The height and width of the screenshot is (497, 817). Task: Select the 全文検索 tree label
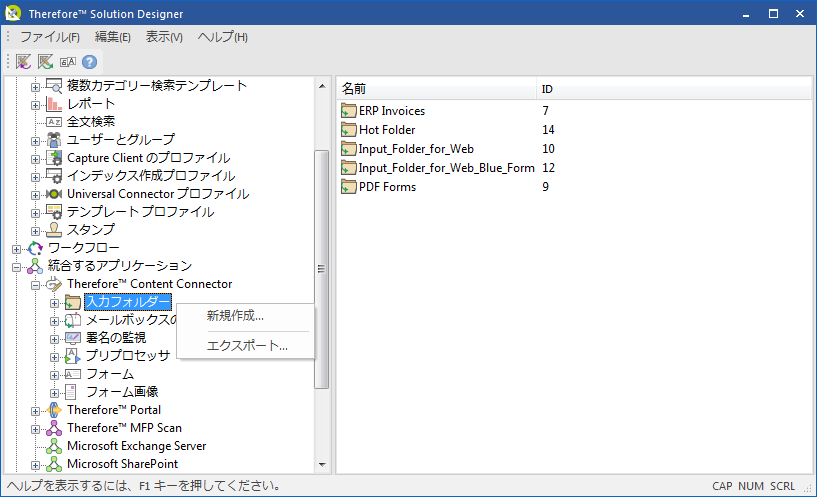(91, 122)
